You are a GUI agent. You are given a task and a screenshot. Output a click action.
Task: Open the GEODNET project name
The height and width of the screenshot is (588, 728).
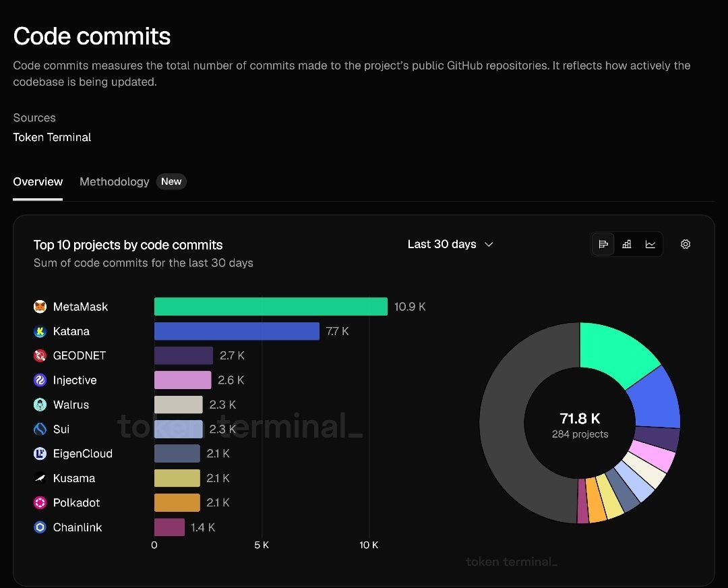click(x=80, y=356)
